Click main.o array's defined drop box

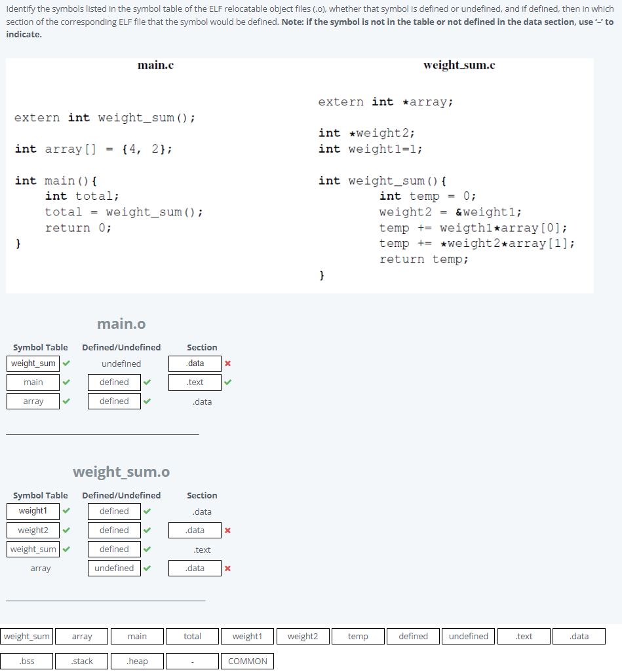point(114,401)
